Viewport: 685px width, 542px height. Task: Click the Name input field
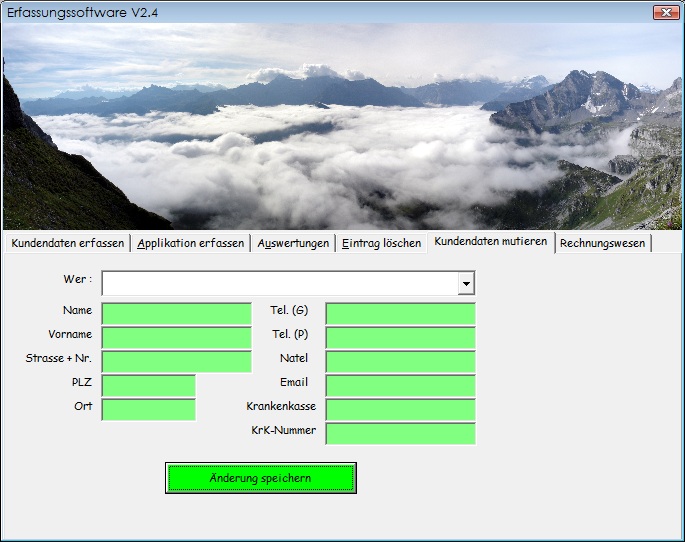point(176,314)
